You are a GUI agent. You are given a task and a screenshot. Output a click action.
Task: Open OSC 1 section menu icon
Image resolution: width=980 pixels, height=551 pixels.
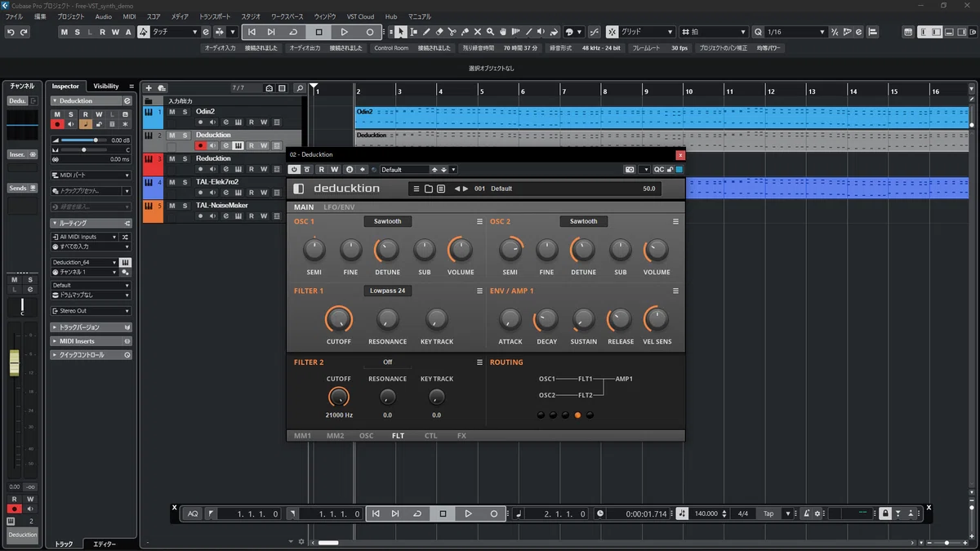pyautogui.click(x=480, y=221)
